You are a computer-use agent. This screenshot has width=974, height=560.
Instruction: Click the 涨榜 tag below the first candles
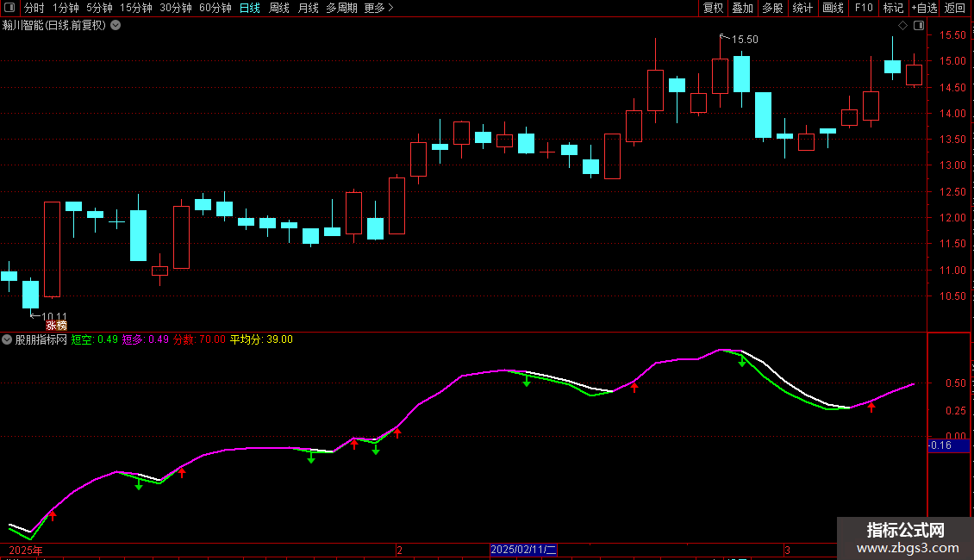pyautogui.click(x=57, y=326)
